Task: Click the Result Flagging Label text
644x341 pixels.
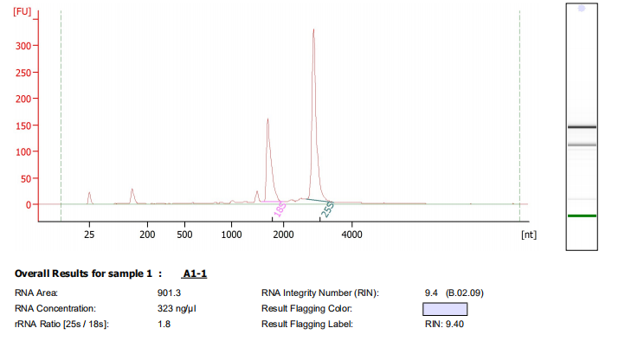Action: click(x=306, y=325)
